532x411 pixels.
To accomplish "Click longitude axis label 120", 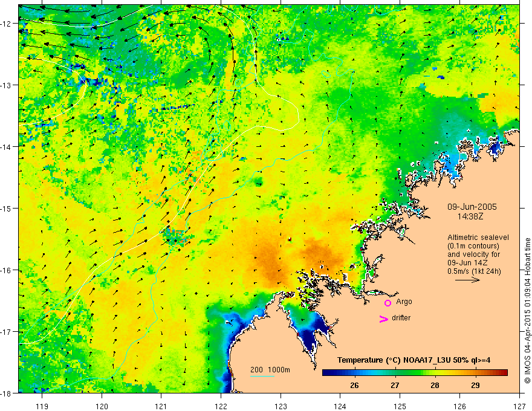I will tap(102, 406).
